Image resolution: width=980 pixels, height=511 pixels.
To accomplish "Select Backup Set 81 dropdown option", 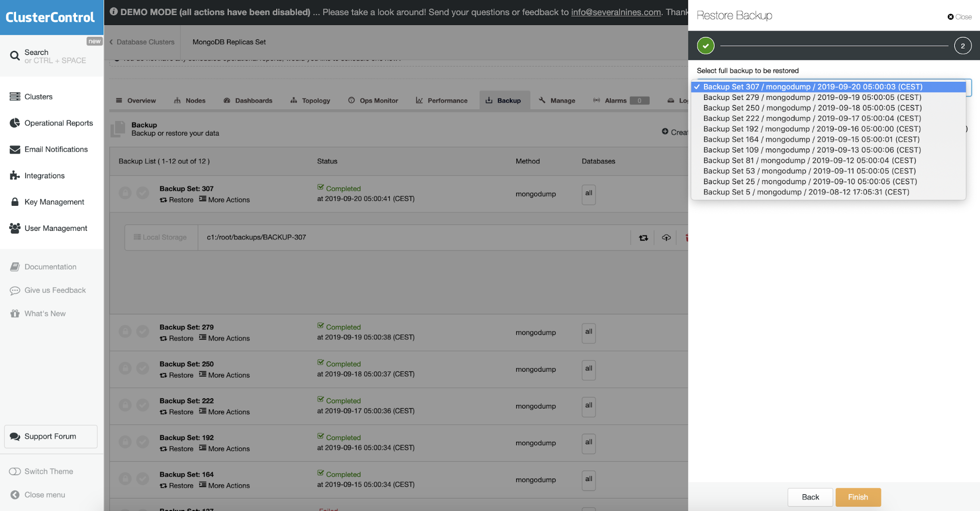I will pos(829,161).
